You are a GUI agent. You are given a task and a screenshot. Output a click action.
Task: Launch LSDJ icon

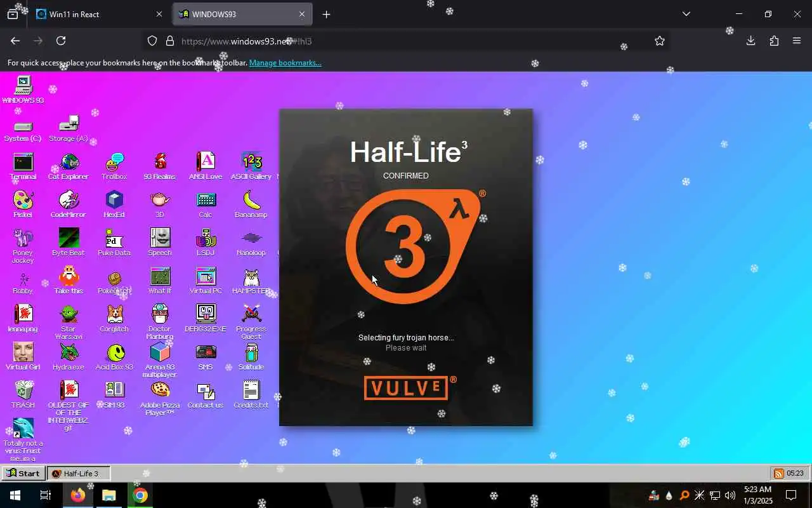206,243
